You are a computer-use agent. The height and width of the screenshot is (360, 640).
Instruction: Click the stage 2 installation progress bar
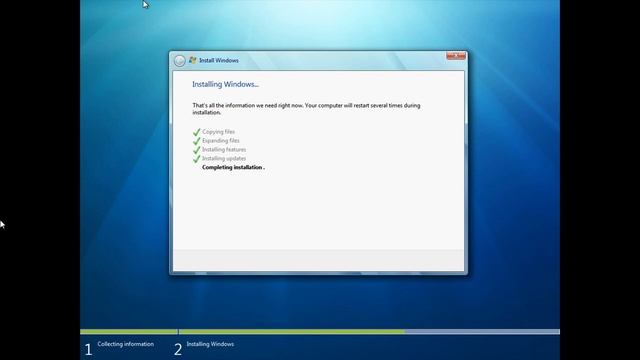click(x=369, y=332)
